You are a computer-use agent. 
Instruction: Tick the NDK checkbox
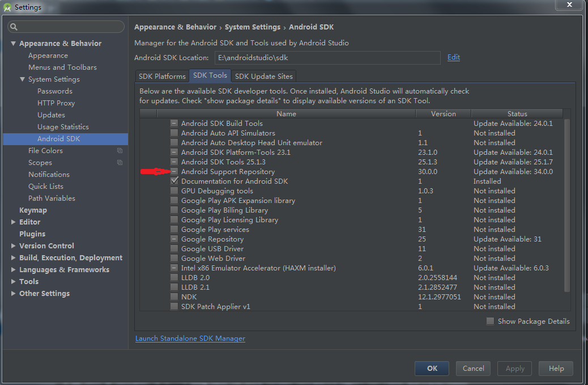[x=174, y=297]
